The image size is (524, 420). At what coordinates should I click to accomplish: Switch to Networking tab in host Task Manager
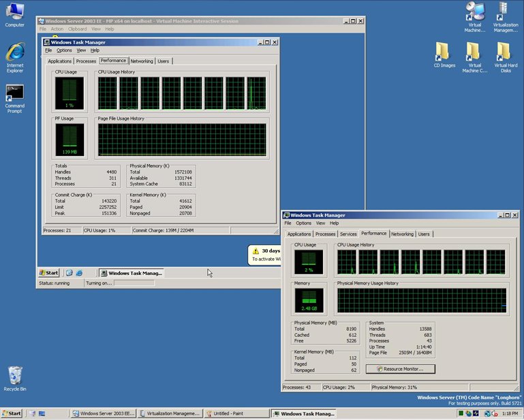click(402, 234)
